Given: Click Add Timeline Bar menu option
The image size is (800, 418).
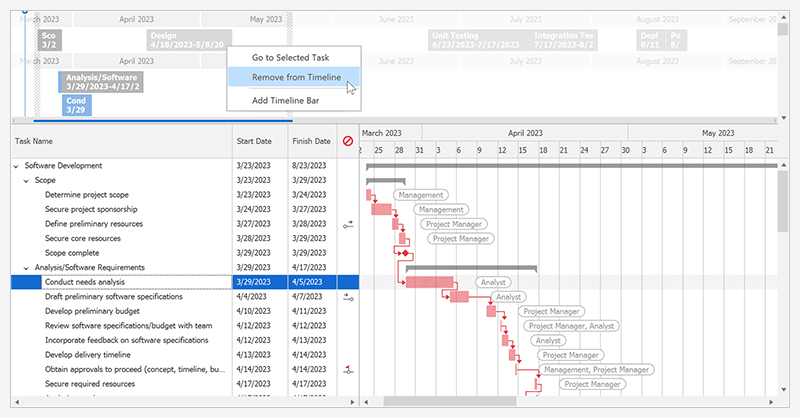Looking at the screenshot, I should (285, 100).
